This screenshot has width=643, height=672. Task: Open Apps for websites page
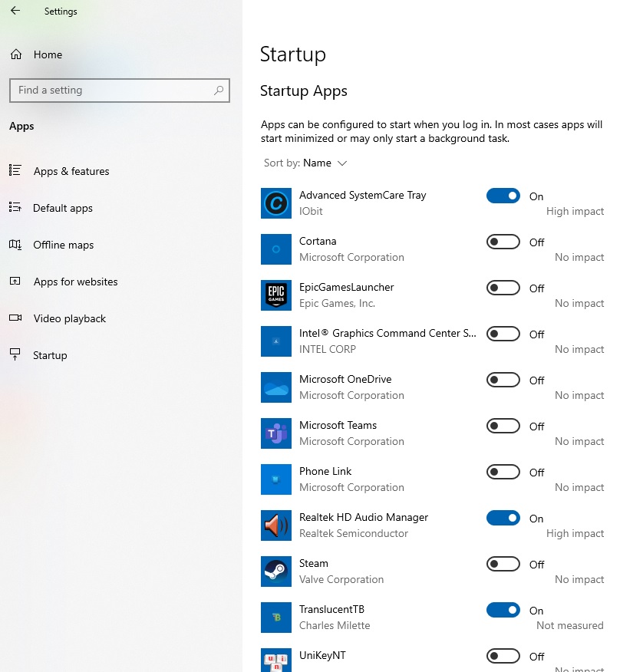(75, 282)
